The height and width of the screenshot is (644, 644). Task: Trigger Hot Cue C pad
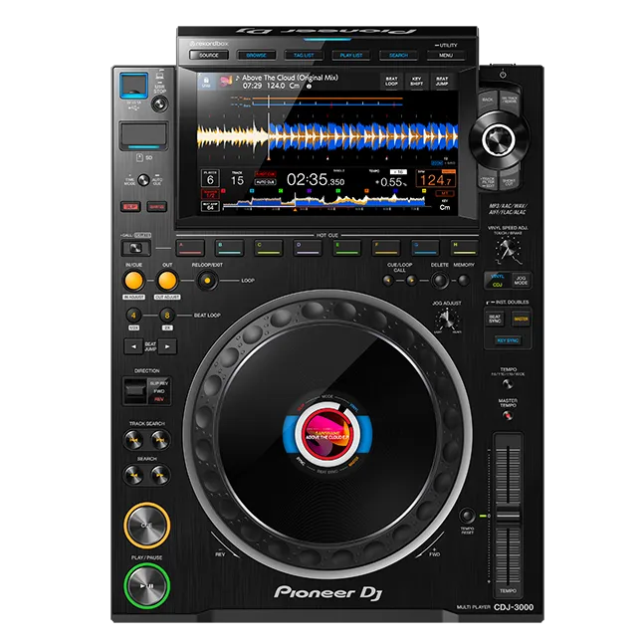(x=268, y=248)
